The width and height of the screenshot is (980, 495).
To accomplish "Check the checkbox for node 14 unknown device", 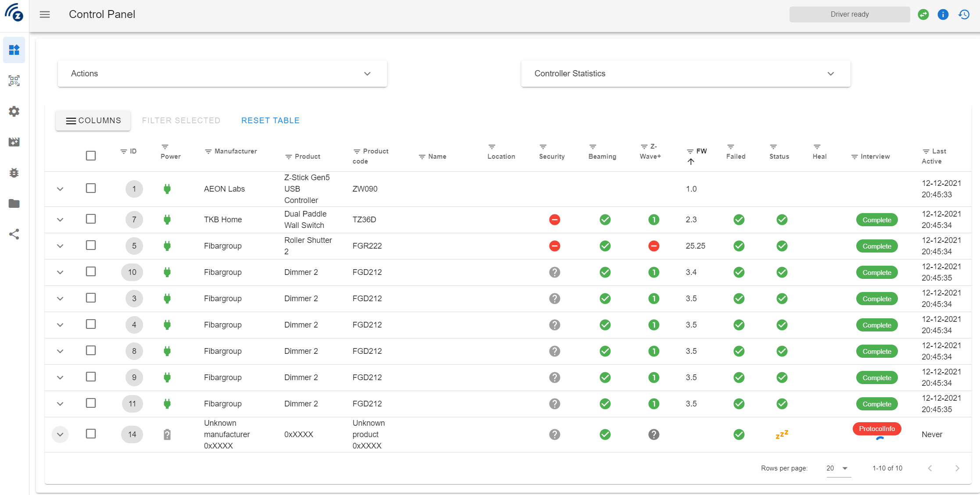I will click(91, 434).
